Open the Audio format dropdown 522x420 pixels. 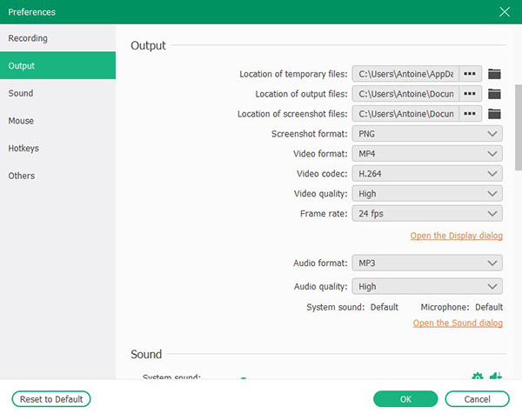pyautogui.click(x=427, y=263)
